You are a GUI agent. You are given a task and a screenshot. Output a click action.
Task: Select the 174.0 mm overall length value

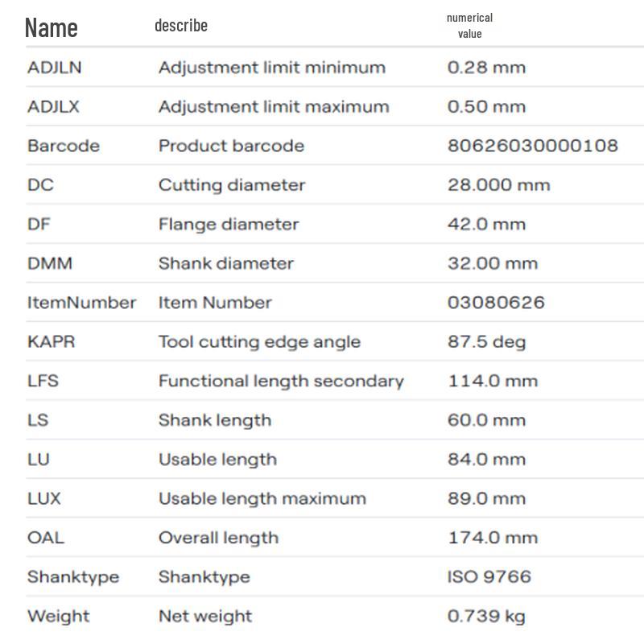click(x=493, y=538)
